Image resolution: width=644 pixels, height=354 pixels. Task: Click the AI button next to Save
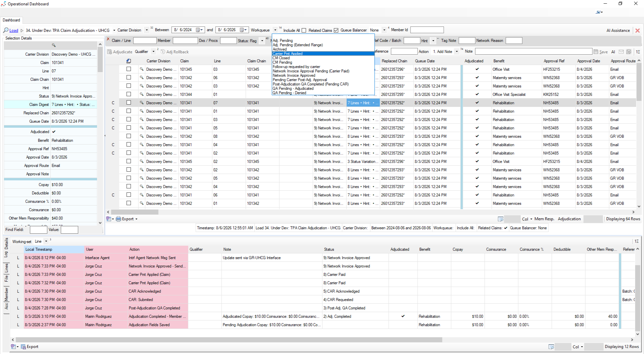coord(613,52)
